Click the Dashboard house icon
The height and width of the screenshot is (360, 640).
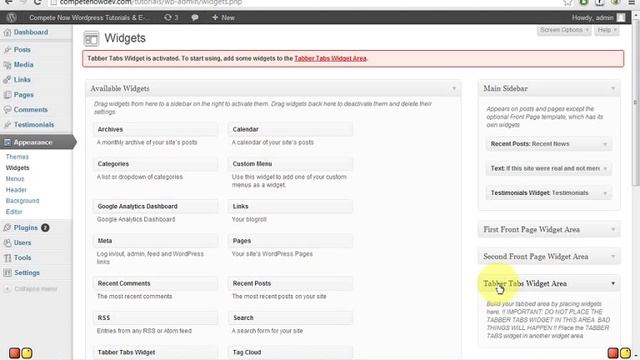coord(7,32)
